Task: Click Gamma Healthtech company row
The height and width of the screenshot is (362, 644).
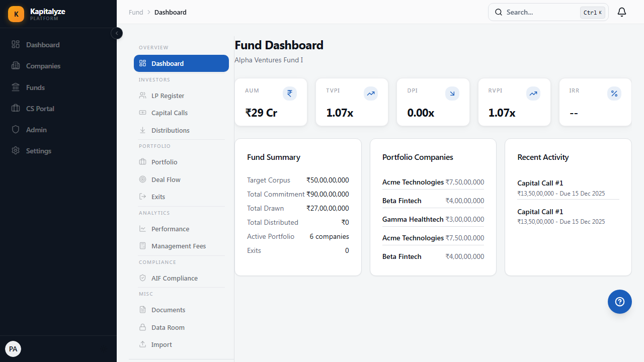Action: [x=433, y=219]
